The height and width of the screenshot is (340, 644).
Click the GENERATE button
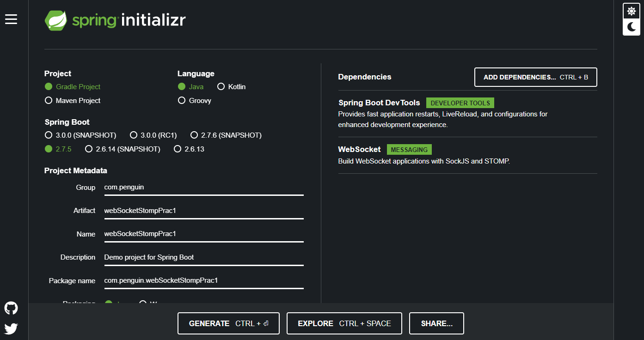click(x=228, y=323)
